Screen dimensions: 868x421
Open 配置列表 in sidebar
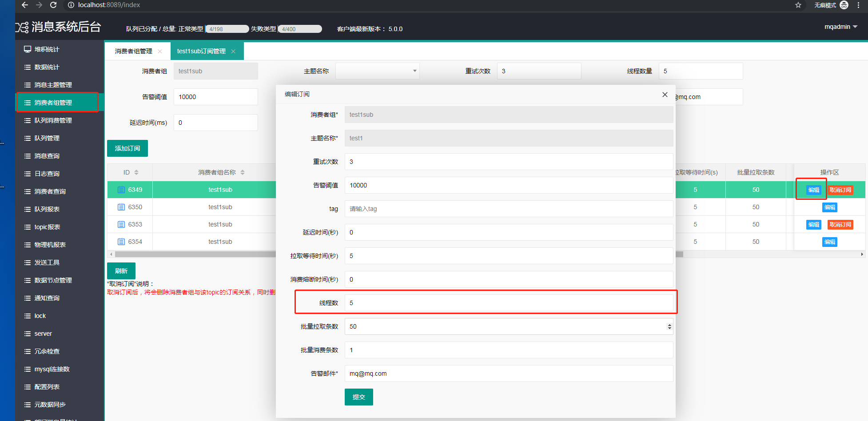[60, 387]
